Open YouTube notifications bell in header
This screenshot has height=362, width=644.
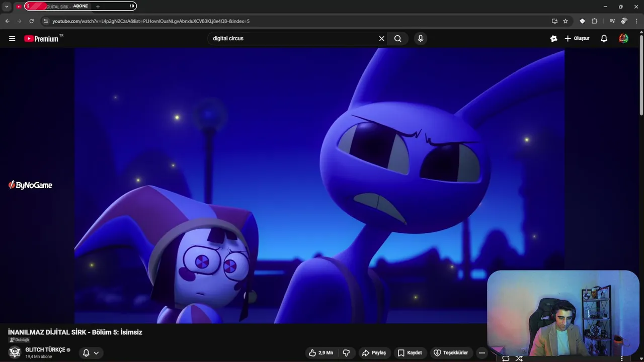tap(604, 38)
